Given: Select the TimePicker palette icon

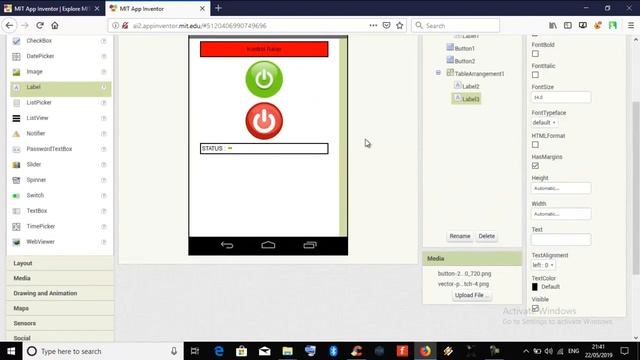Looking at the screenshot, I should [x=16, y=227].
